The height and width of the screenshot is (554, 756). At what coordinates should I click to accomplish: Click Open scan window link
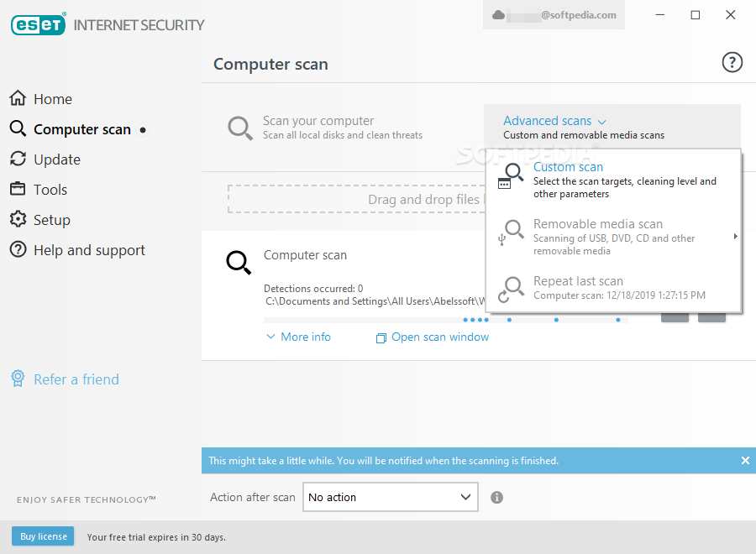(440, 337)
